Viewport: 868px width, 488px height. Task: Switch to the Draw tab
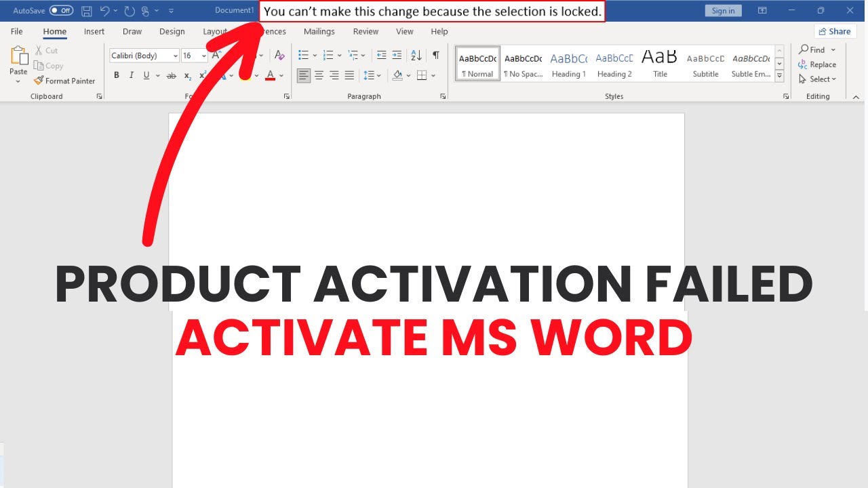click(132, 31)
